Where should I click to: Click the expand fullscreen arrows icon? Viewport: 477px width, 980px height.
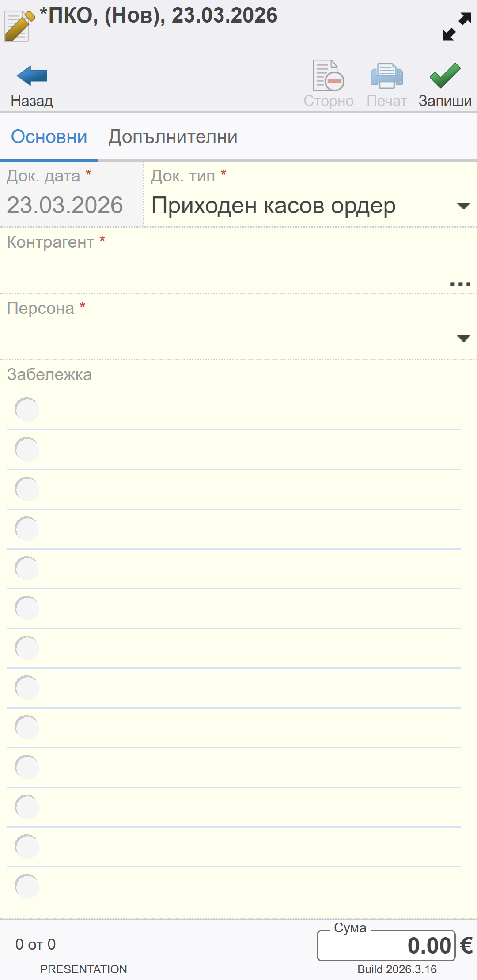[457, 26]
